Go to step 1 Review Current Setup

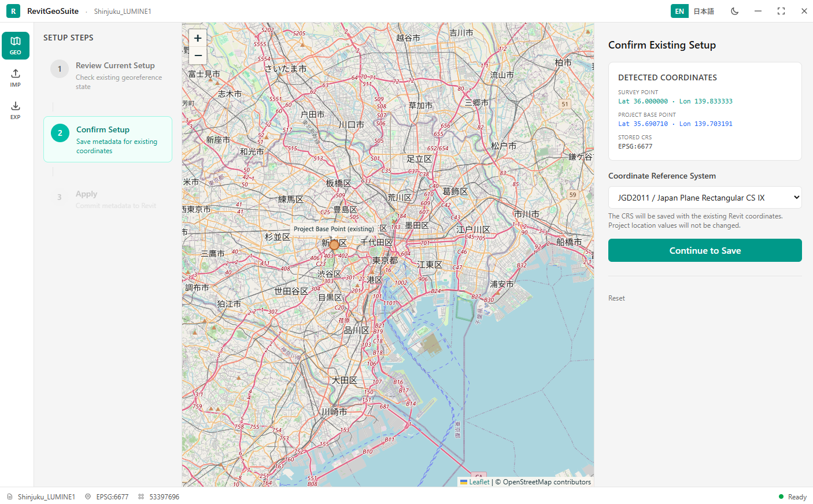(x=108, y=75)
